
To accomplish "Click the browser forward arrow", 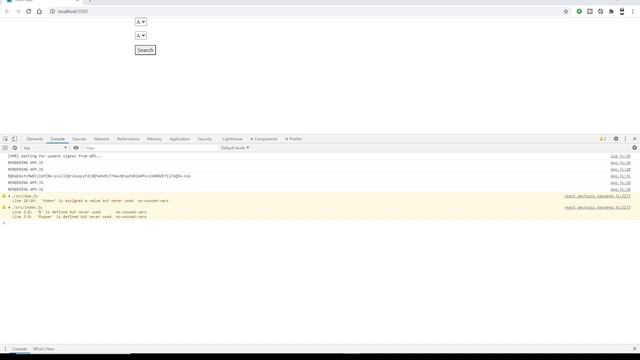I will click(x=18, y=11).
